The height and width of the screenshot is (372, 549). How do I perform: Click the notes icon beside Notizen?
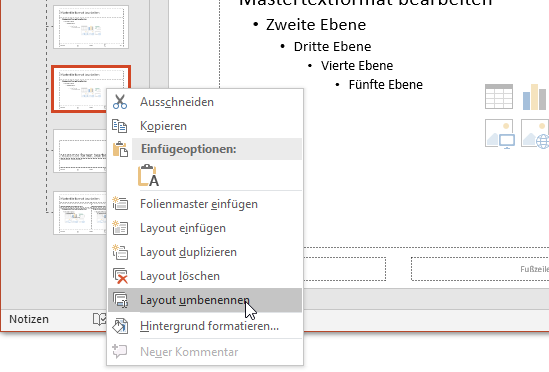tap(100, 319)
